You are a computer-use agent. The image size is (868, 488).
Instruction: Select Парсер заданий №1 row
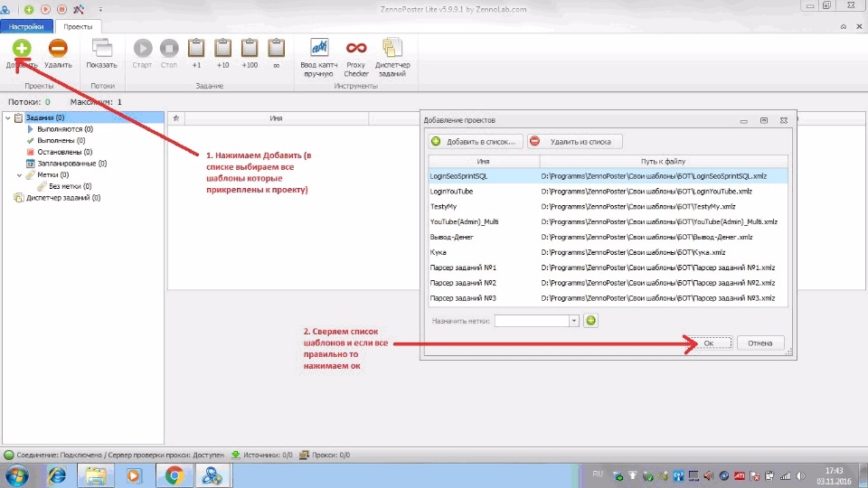point(608,267)
